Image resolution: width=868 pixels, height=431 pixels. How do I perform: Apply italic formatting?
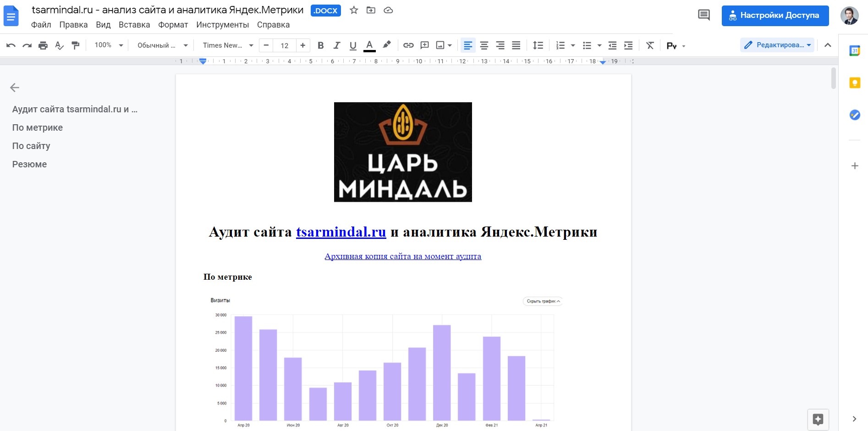click(x=337, y=45)
